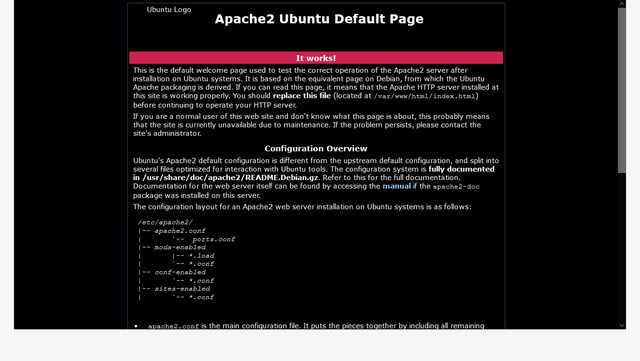Click '*.load' in the config tree
The image size is (640, 361).
tap(202, 256)
